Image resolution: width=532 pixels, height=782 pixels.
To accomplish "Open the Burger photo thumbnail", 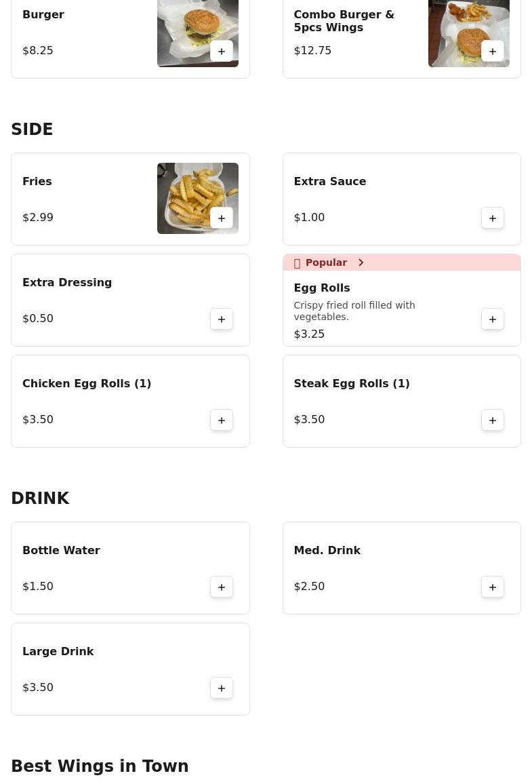I will (x=198, y=33).
